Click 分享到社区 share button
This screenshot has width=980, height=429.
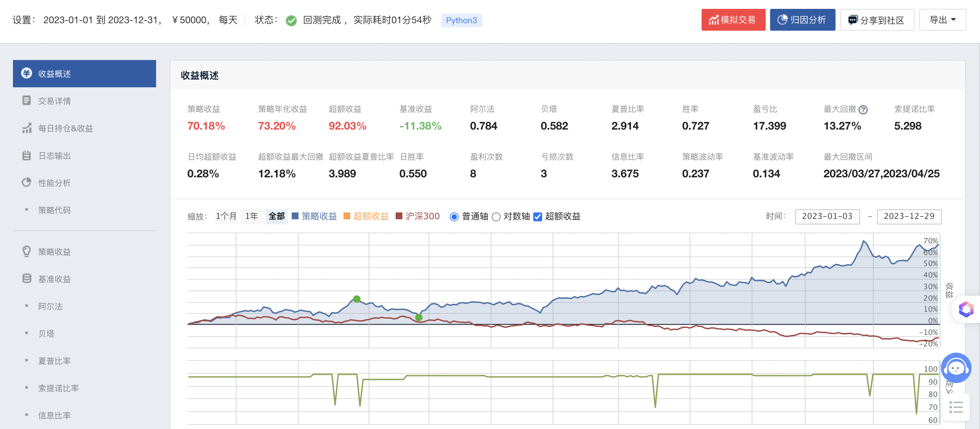877,20
